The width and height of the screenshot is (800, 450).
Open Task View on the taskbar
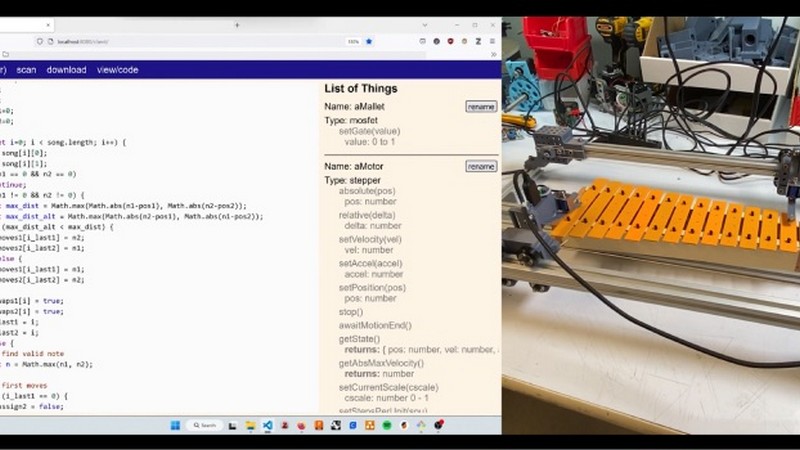click(232, 425)
